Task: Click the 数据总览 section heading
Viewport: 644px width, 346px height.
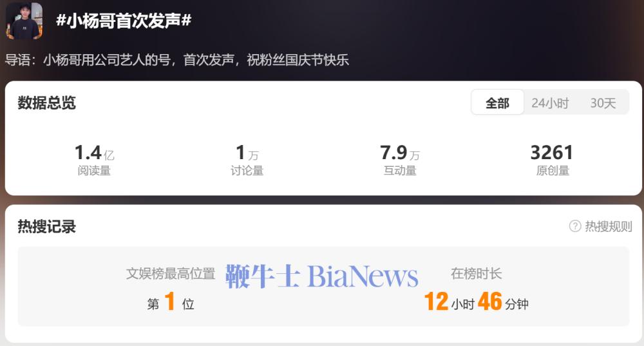Action: [x=46, y=102]
